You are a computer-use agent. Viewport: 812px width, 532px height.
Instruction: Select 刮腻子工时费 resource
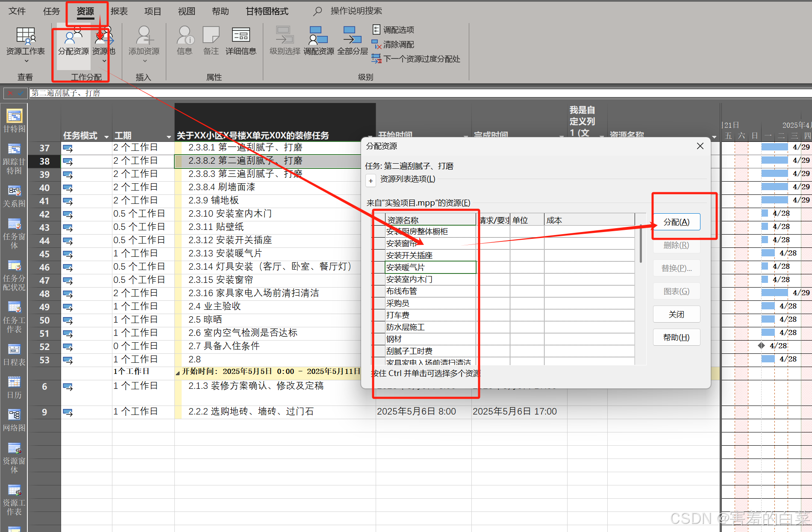coord(430,351)
